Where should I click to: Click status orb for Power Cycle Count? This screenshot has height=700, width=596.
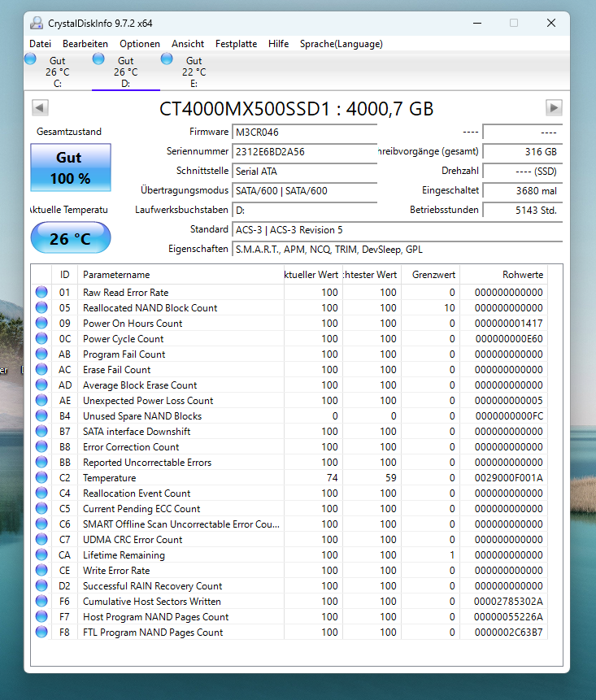[41, 338]
